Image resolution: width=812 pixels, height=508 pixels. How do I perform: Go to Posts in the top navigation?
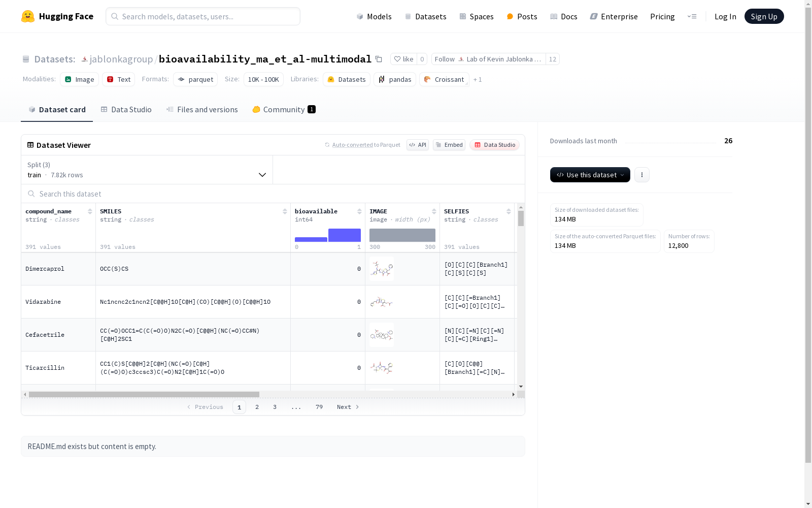(522, 16)
